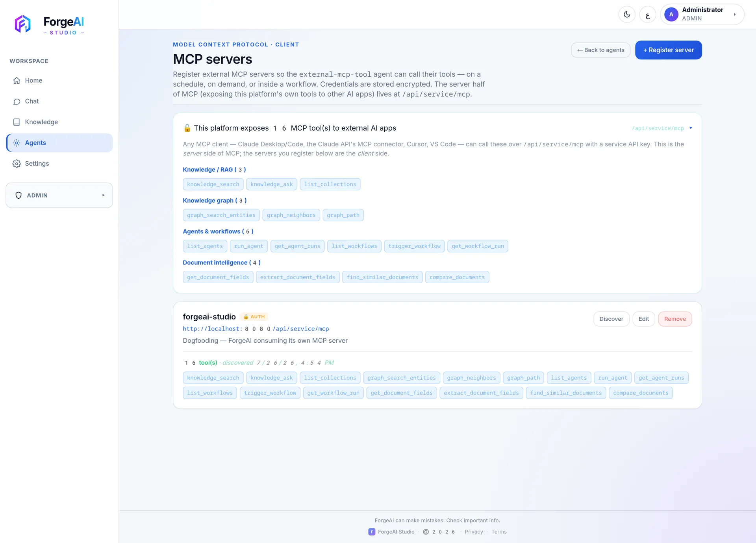Click knowledge_ask chip under Knowledge / RAG
This screenshot has width=756, height=543.
(x=272, y=184)
